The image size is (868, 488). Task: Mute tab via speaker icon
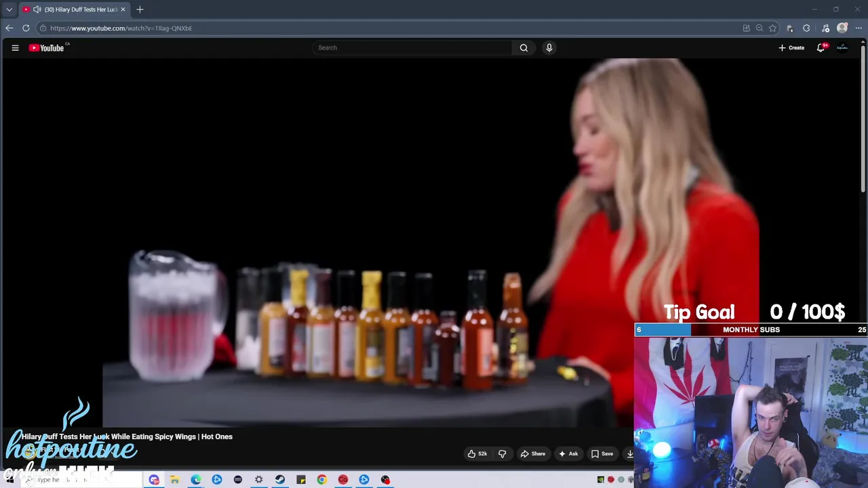(37, 9)
